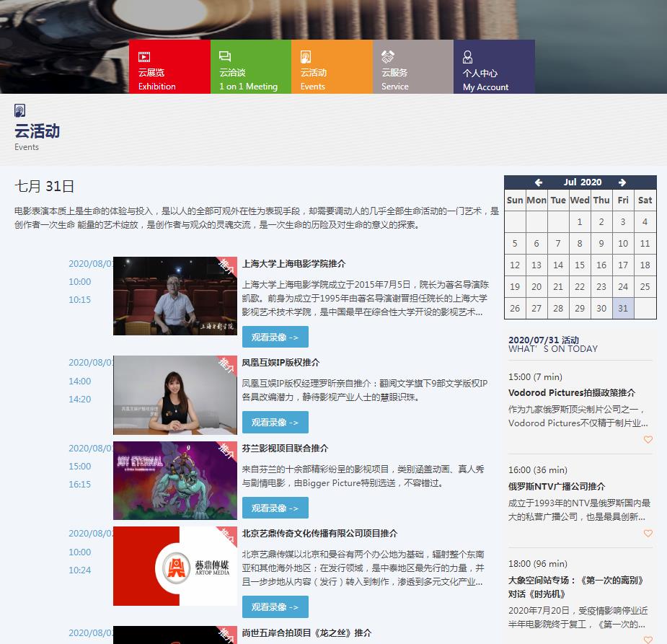Click the Exhibition film icon
667x644 pixels.
[x=144, y=57]
